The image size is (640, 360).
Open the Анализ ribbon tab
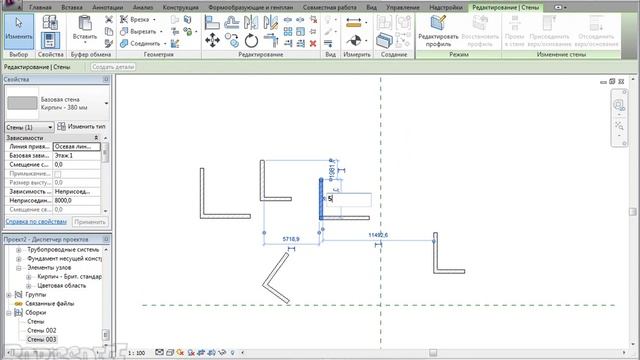143,7
